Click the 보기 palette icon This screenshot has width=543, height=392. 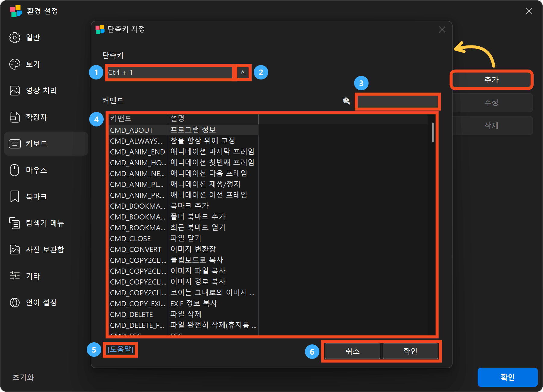click(15, 64)
